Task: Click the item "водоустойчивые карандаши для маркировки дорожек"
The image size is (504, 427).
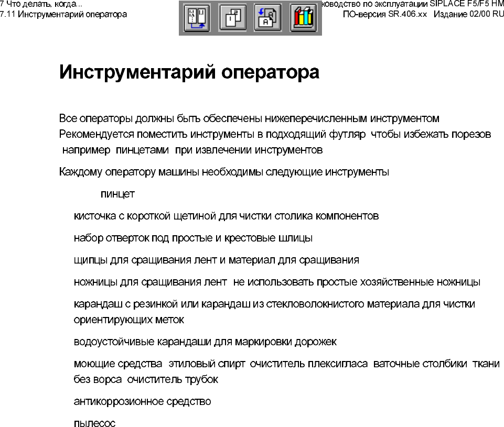Action: point(205,342)
